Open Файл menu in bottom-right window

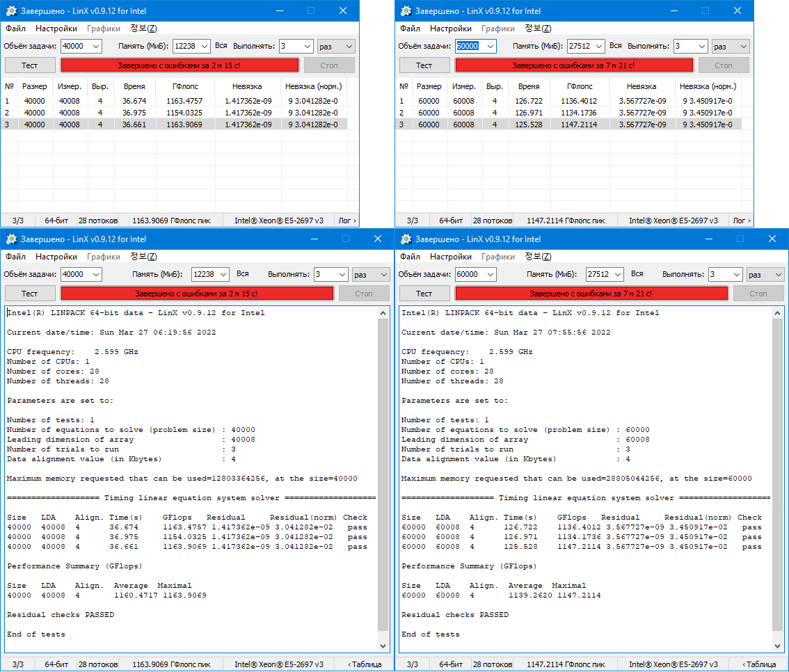(x=410, y=257)
